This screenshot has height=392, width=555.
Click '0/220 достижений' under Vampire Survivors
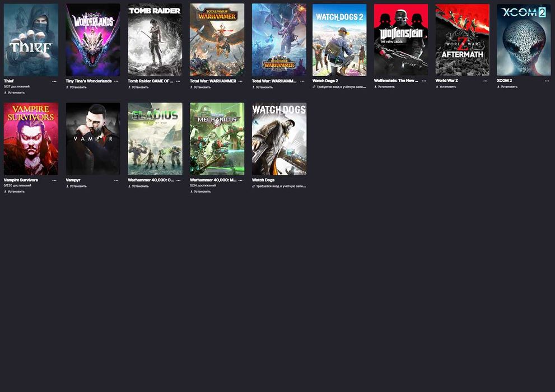click(17, 185)
